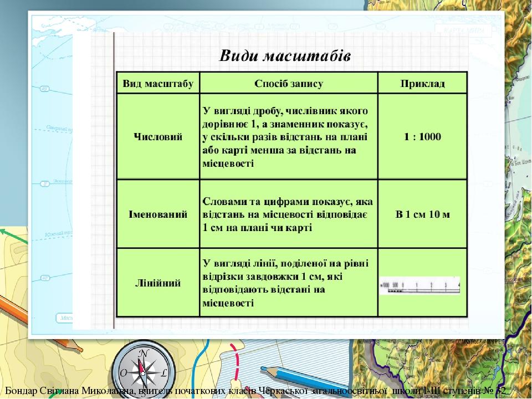Click the description starting 'Словами та цифрами'
Viewport: 532px width, 399px height.
click(288, 214)
